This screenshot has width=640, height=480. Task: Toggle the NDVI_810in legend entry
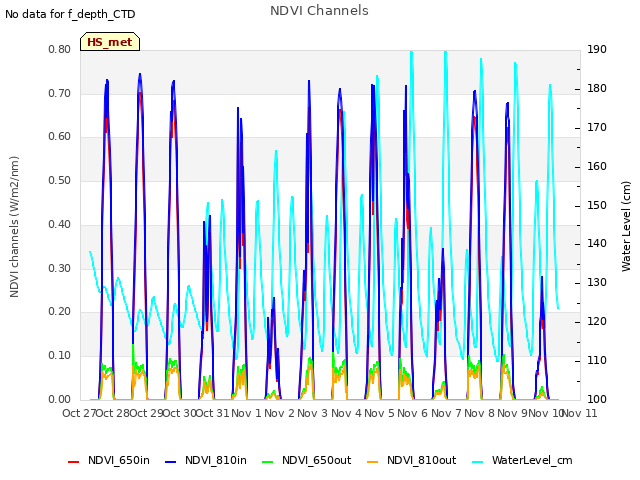(x=206, y=460)
